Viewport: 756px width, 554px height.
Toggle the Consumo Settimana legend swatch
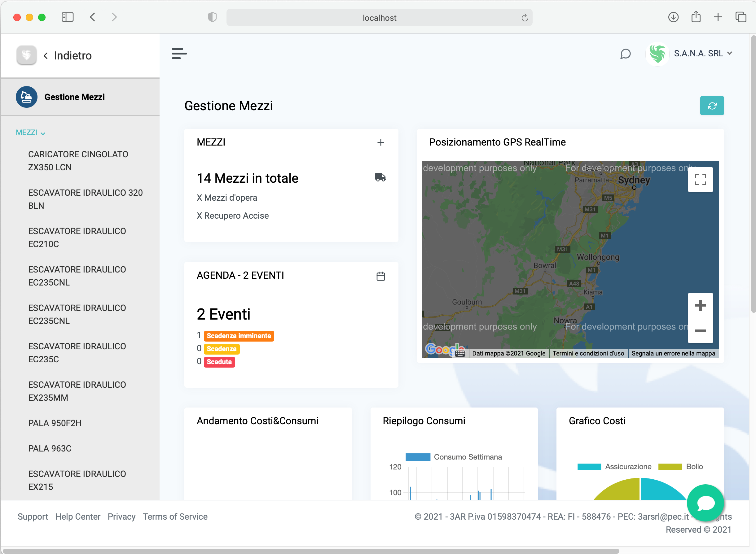tap(417, 457)
